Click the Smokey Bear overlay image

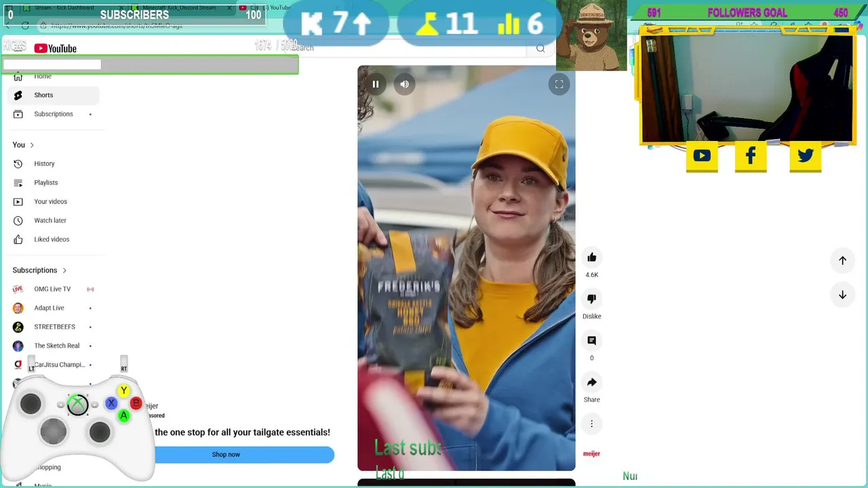click(591, 35)
